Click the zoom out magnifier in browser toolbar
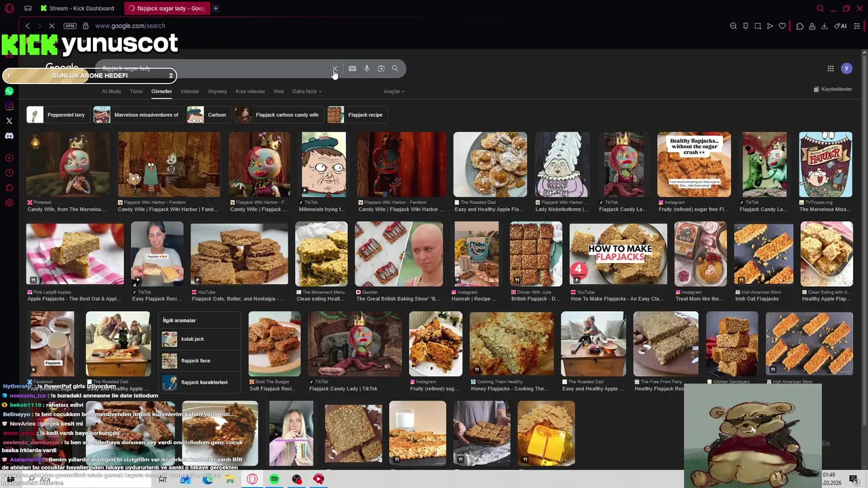This screenshot has width=868, height=488. tap(733, 26)
